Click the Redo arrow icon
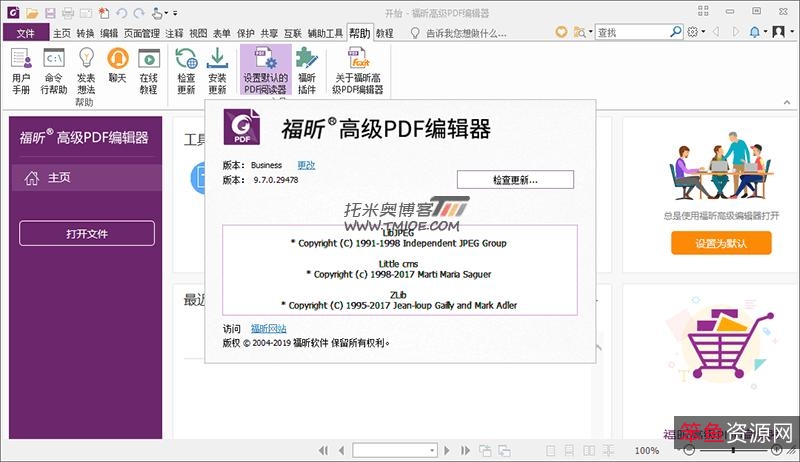The height and width of the screenshot is (462, 800). (139, 13)
